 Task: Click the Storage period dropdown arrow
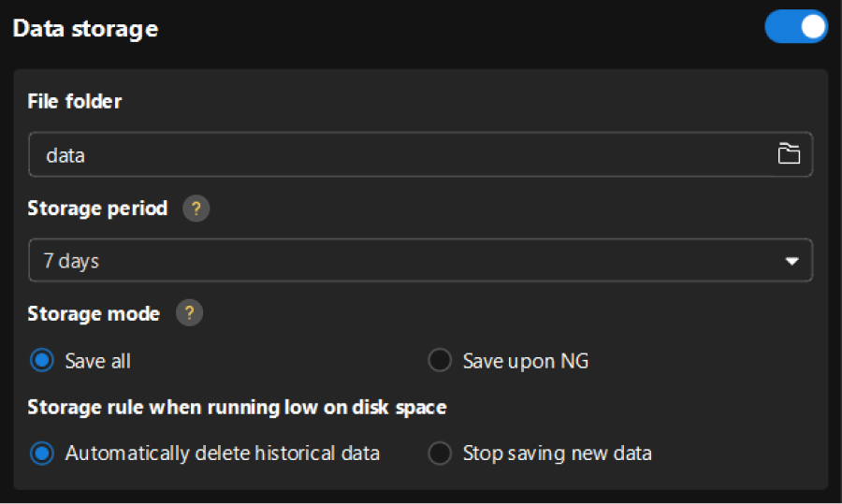791,261
